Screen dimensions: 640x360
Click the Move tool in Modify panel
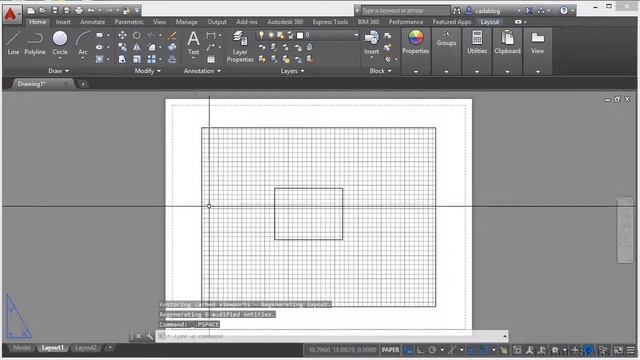(x=122, y=36)
